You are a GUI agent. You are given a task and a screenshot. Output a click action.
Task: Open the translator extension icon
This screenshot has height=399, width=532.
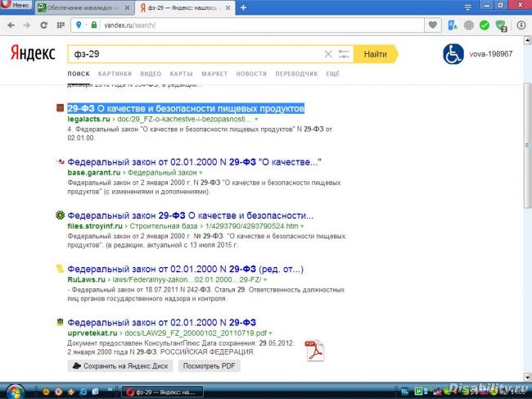coord(453,25)
